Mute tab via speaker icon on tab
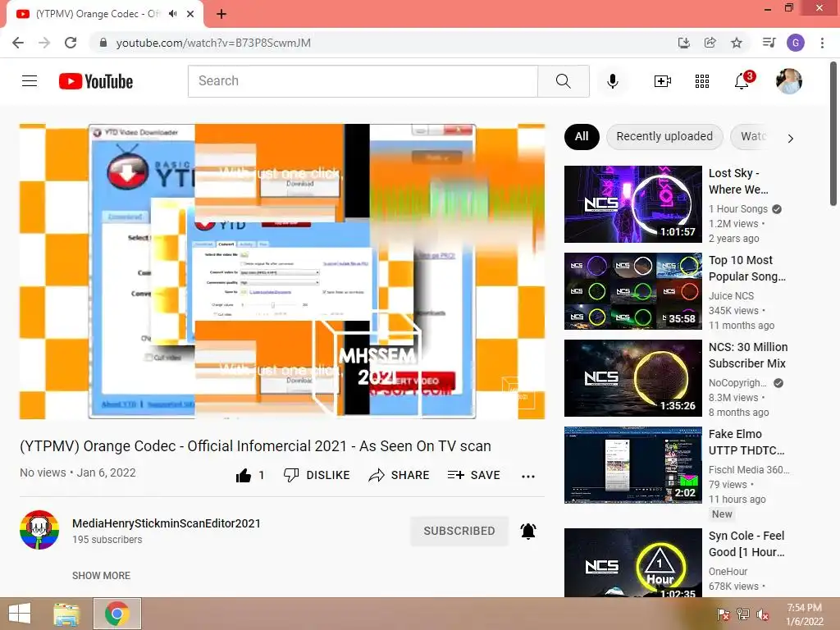Viewport: 840px width, 630px height. (x=172, y=14)
